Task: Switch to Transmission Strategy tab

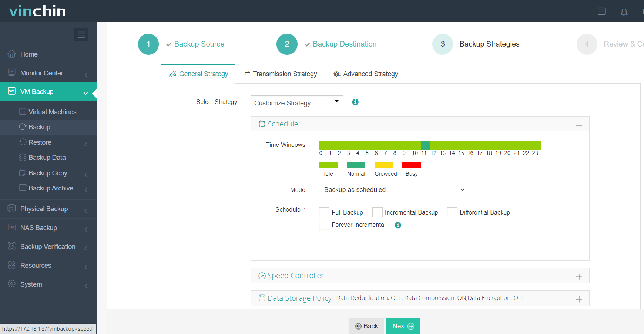Action: pyautogui.click(x=281, y=74)
